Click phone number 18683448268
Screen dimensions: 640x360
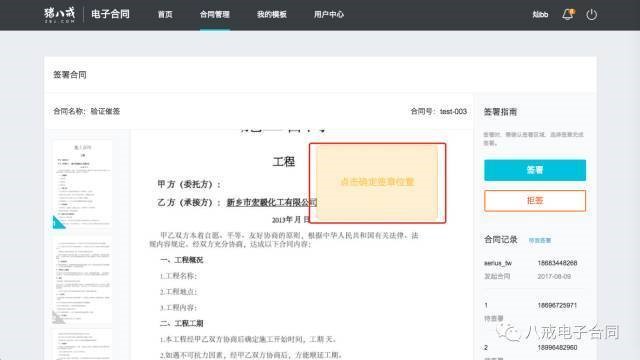coord(557,263)
